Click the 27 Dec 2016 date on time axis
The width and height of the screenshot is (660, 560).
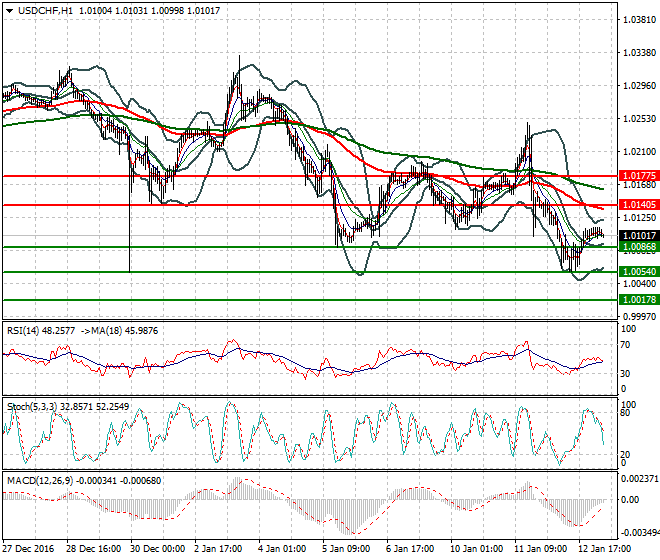[x=28, y=549]
